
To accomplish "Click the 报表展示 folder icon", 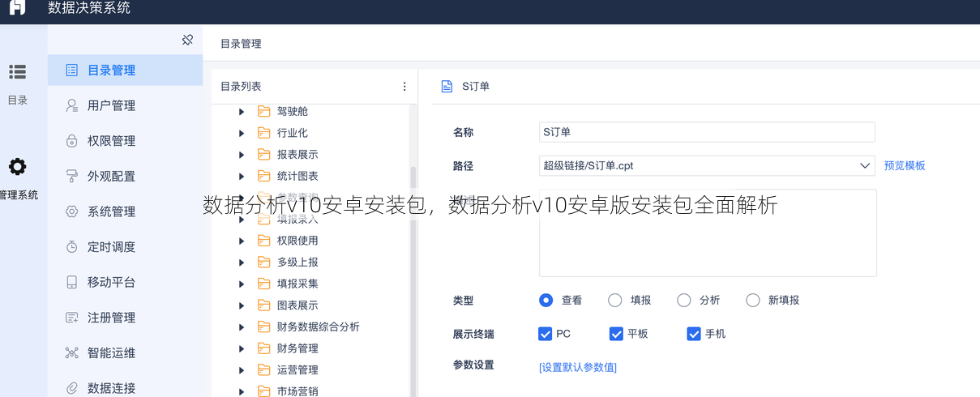I will pos(263,154).
